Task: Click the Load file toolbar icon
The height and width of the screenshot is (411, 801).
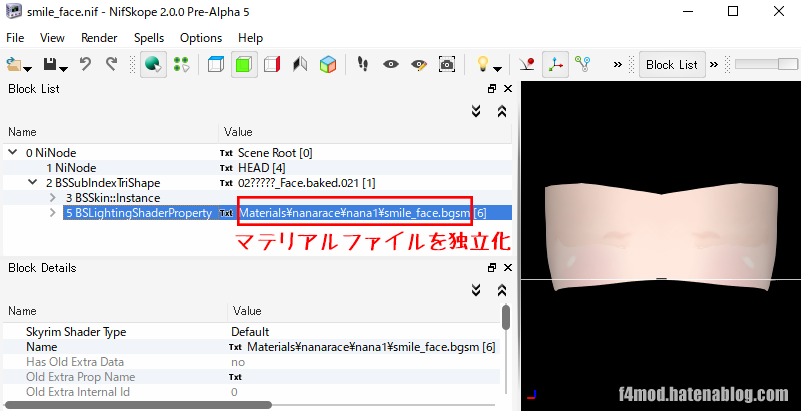Action: (x=14, y=64)
